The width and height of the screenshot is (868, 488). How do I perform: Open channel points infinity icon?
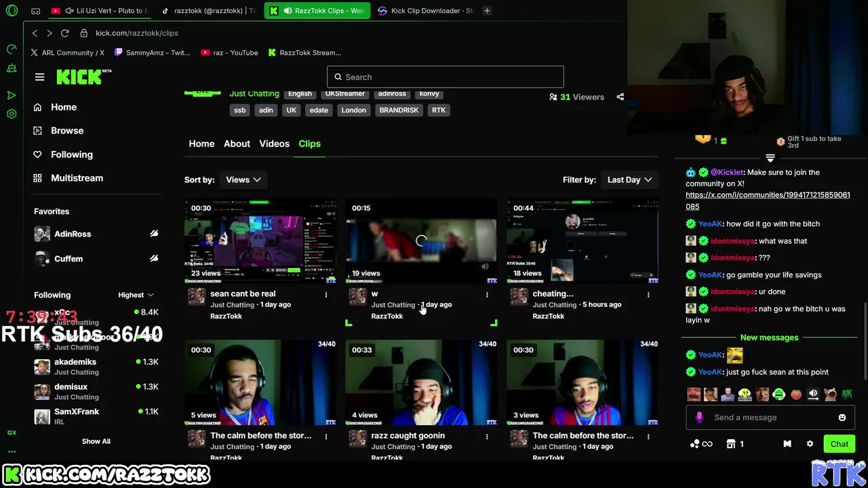pyautogui.click(x=701, y=444)
